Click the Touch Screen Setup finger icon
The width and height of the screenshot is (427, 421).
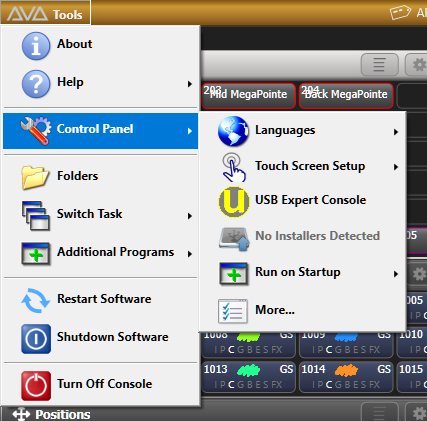pyautogui.click(x=234, y=167)
